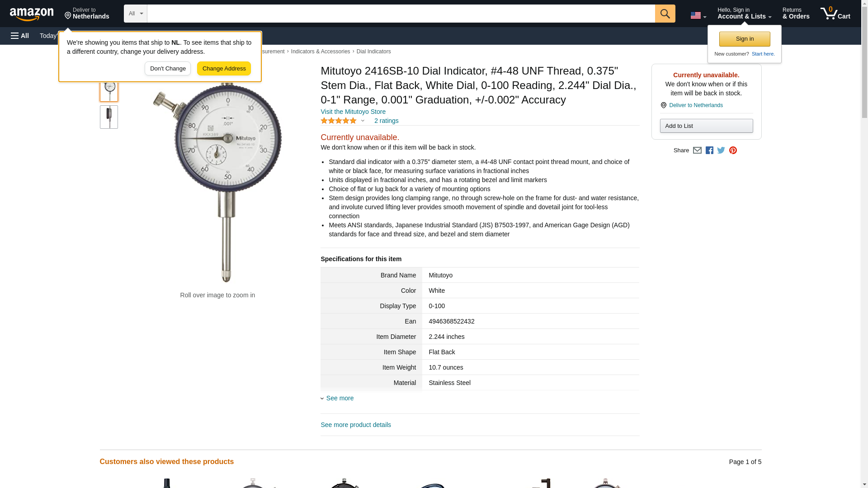
Task: Open the All search category dropdown
Action: point(135,14)
